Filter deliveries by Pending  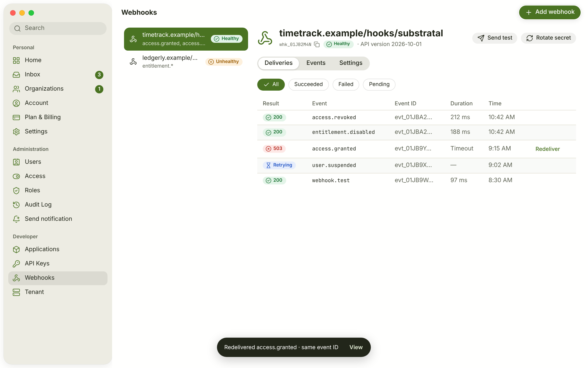coord(379,84)
